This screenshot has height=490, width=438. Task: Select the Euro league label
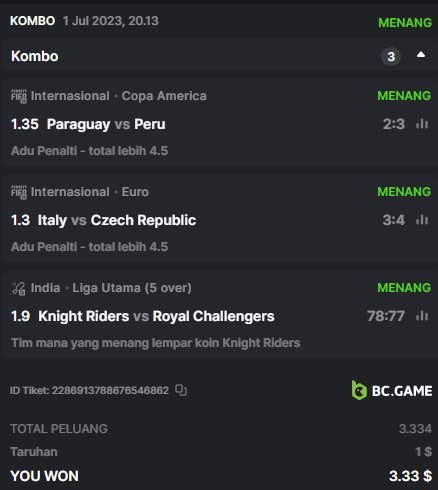[x=135, y=192]
